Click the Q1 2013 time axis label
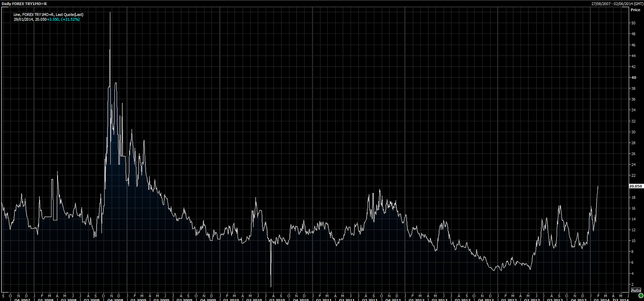This screenshot has height=301, width=644. click(509, 299)
